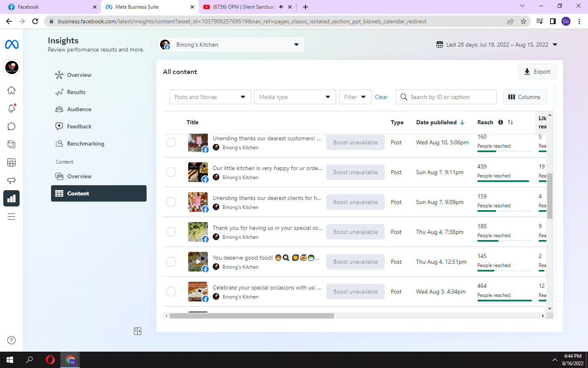The image size is (588, 368).
Task: Click the browser share page icon
Action: [x=510, y=21]
